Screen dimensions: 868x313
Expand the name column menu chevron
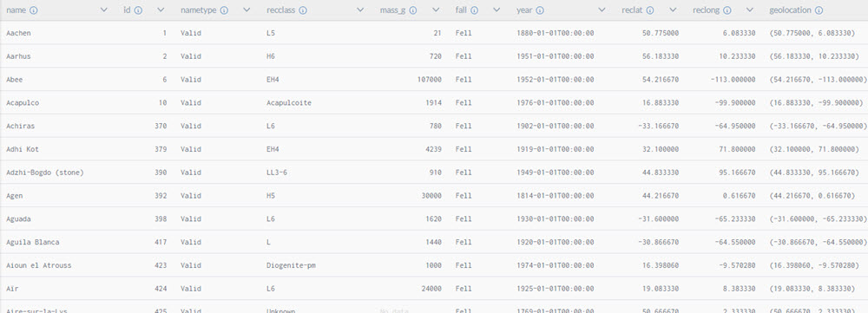[x=103, y=10]
